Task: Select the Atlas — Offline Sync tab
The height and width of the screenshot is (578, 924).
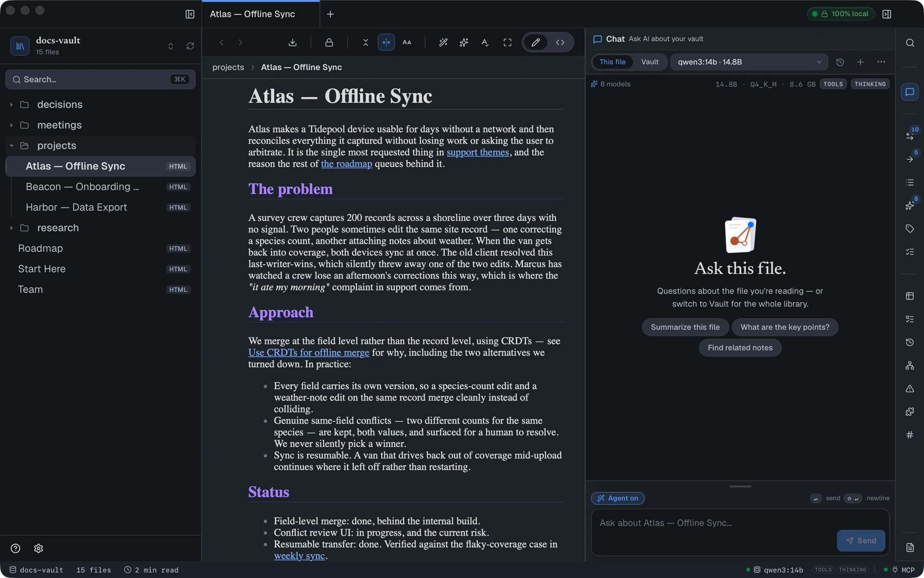Action: click(x=261, y=14)
